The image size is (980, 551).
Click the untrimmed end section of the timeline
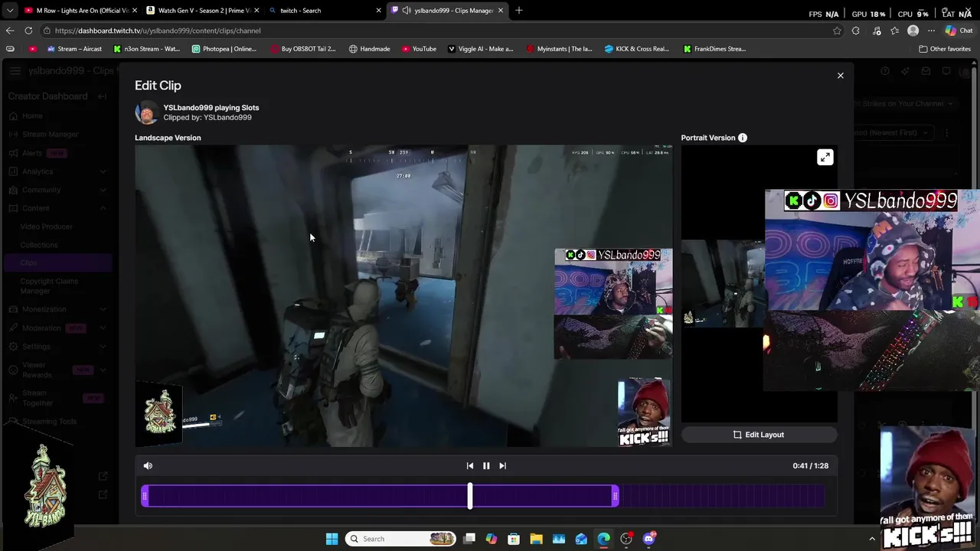[x=721, y=497]
